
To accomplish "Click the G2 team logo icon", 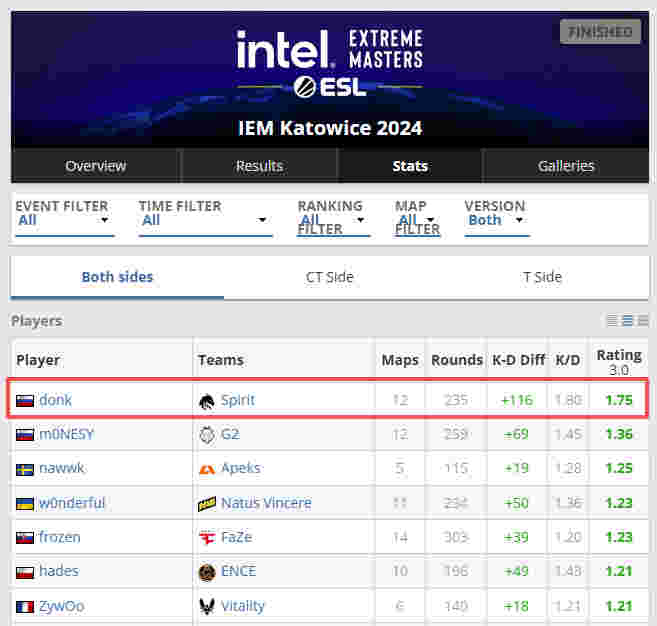I will (206, 435).
